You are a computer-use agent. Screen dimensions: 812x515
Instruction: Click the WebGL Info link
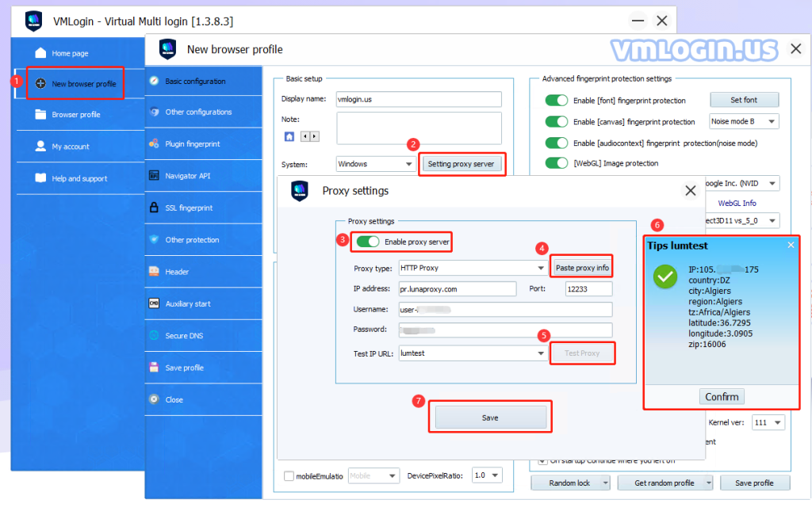[737, 203]
